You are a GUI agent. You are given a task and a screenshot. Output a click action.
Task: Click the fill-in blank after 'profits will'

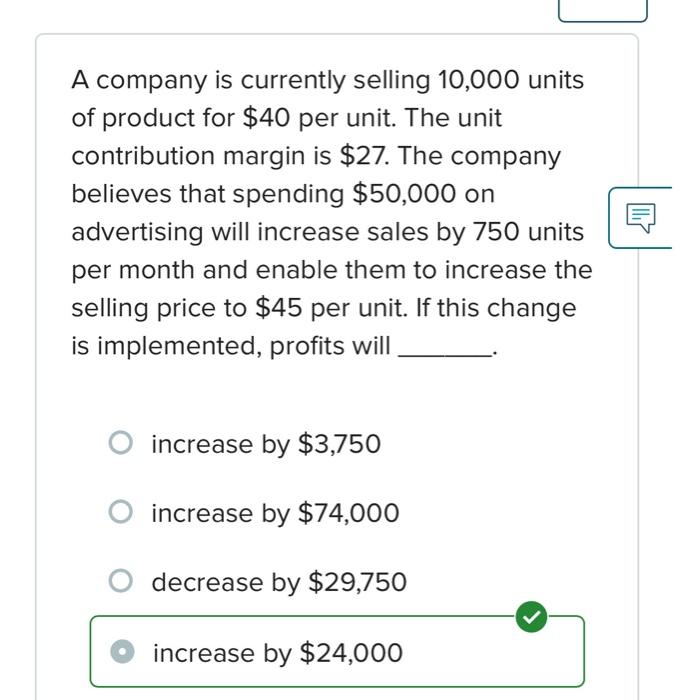pos(444,348)
